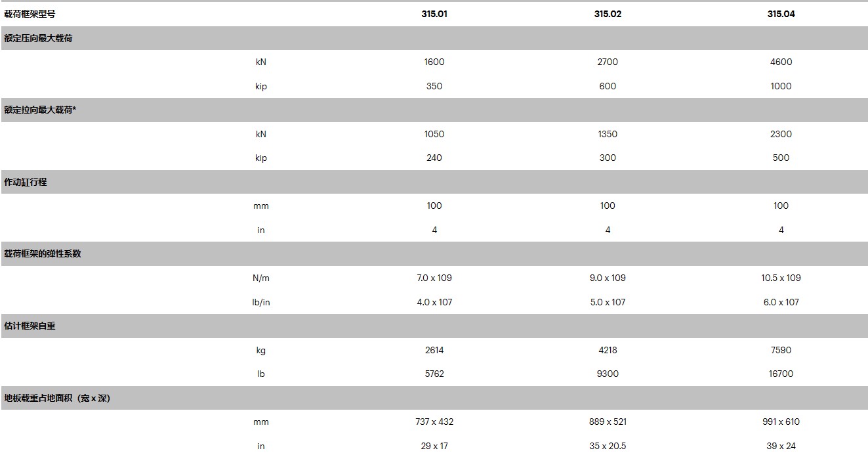This screenshot has height=457, width=868.
Task: Click the 1600 compression load value
Action: 434,62
